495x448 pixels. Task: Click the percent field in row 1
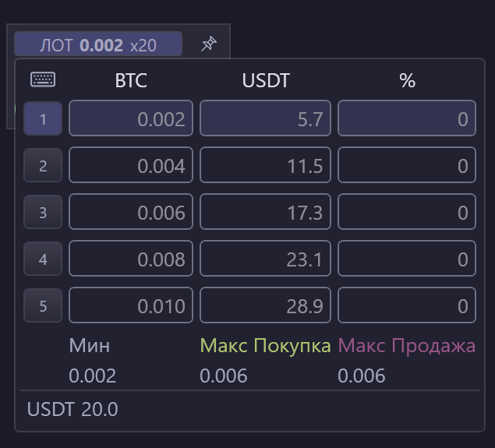tap(406, 119)
